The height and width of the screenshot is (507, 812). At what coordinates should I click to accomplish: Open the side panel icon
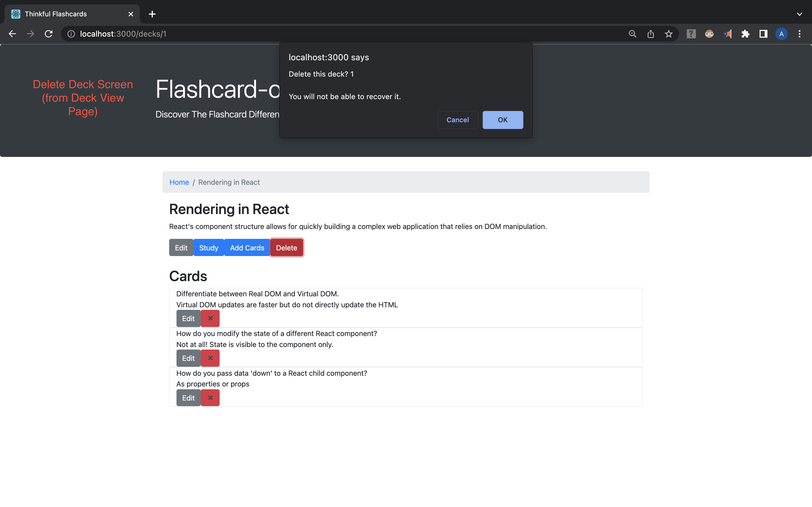point(763,34)
